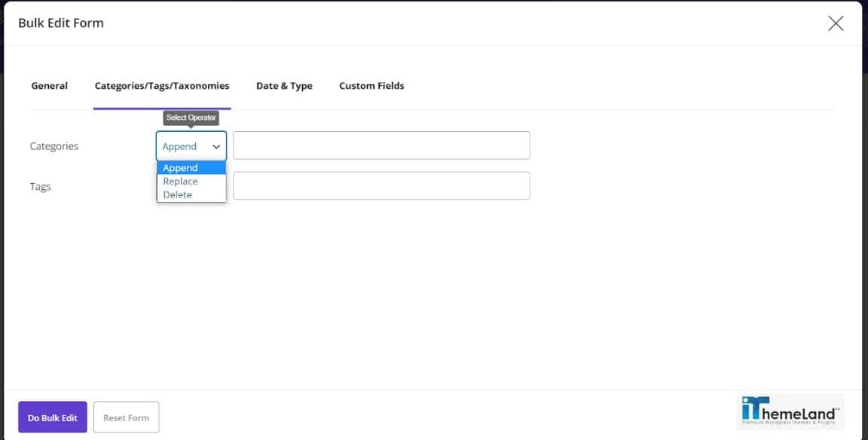868x440 pixels.
Task: Select the Append option in the dropdown
Action: click(180, 167)
